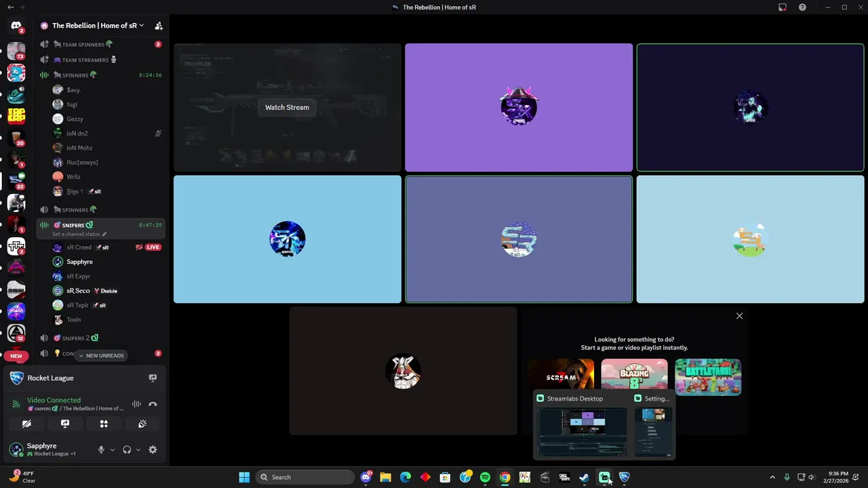Viewport: 868px width, 488px height.
Task: Open the invite people icon beside server name
Action: pyautogui.click(x=159, y=26)
